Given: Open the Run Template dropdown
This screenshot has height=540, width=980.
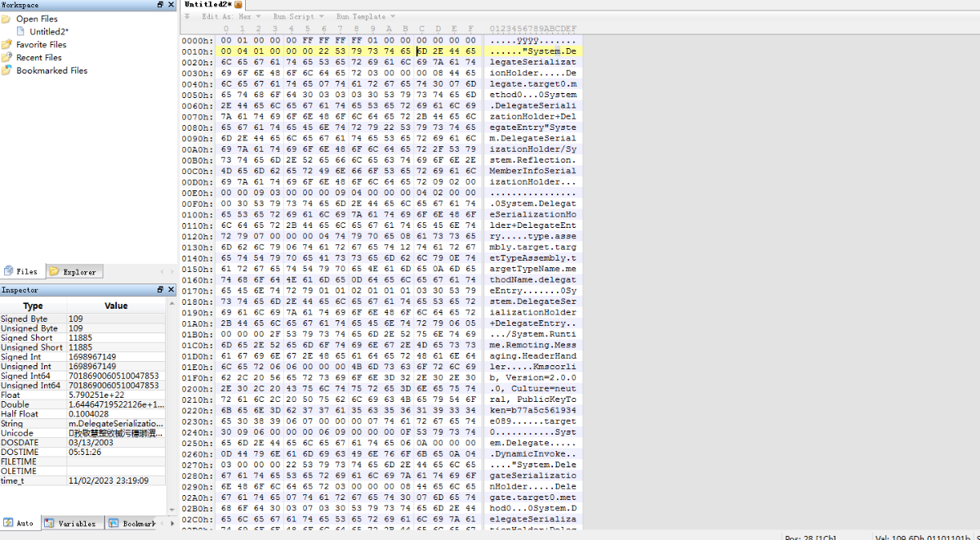Looking at the screenshot, I should (x=365, y=16).
